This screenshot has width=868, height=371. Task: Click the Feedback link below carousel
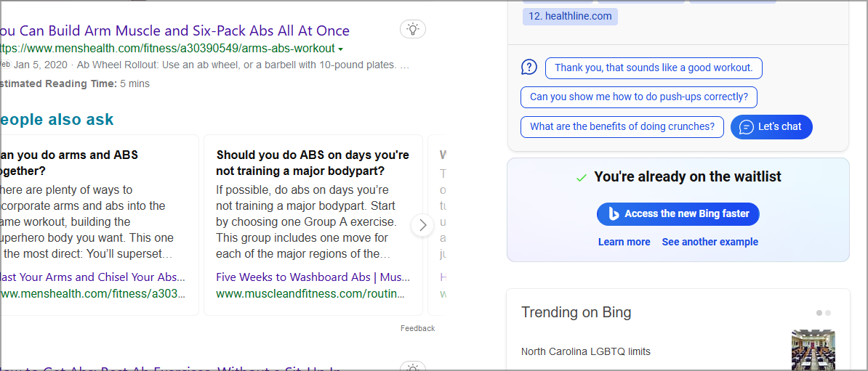(418, 328)
